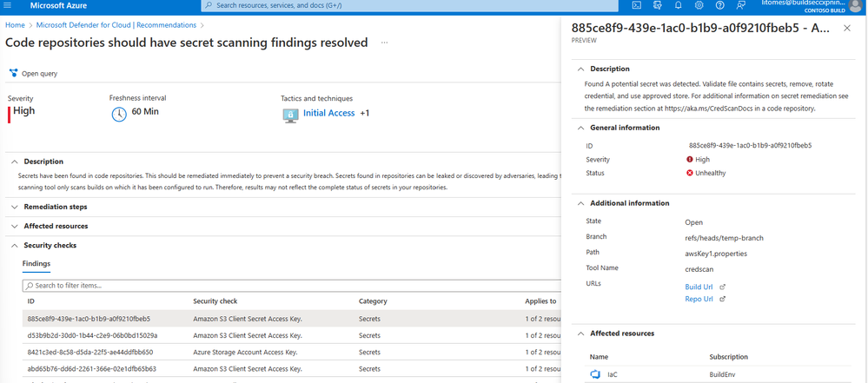Sort by the Category column header

[373, 301]
